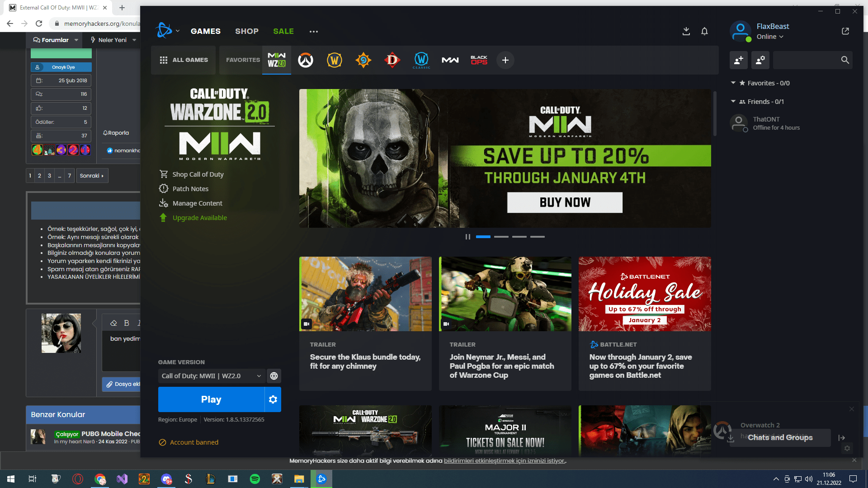This screenshot has height=488, width=868.
Task: Select the Black Ops game icon
Action: coord(479,60)
